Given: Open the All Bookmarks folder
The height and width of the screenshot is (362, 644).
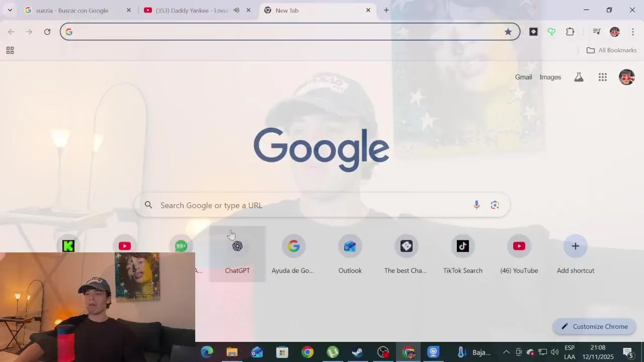Looking at the screenshot, I should [x=611, y=50].
